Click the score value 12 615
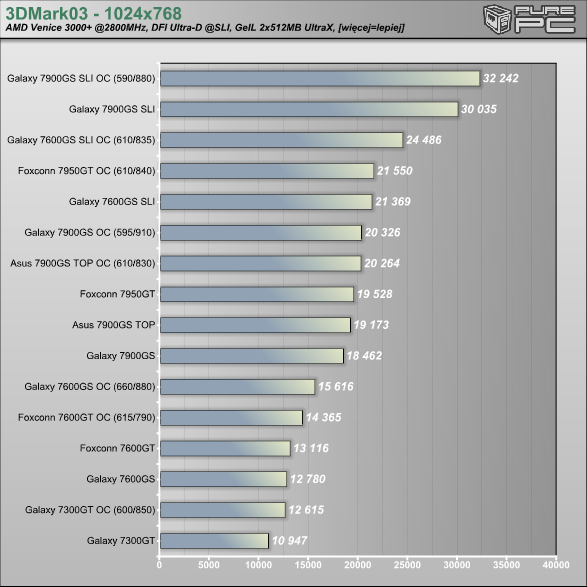Image resolution: width=587 pixels, height=587 pixels. coord(306,510)
